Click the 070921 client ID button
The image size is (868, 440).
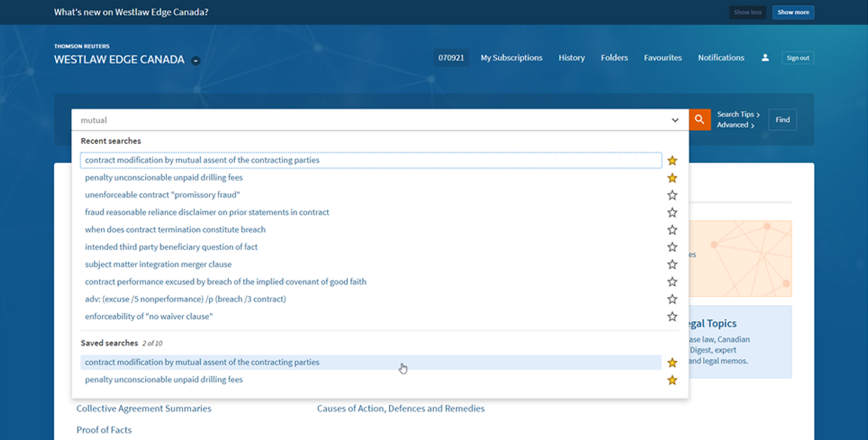[x=451, y=58]
